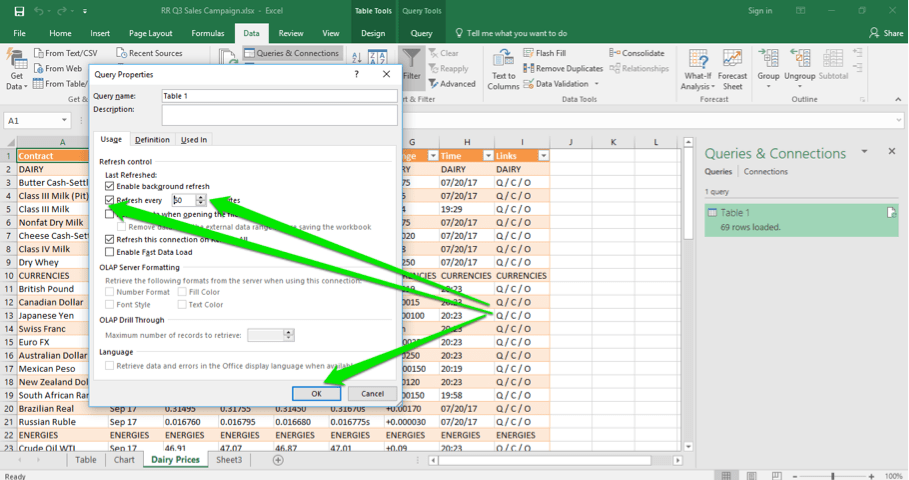The height and width of the screenshot is (480, 909).
Task: Toggle Refresh this connection on Refresh All
Action: [x=110, y=239]
